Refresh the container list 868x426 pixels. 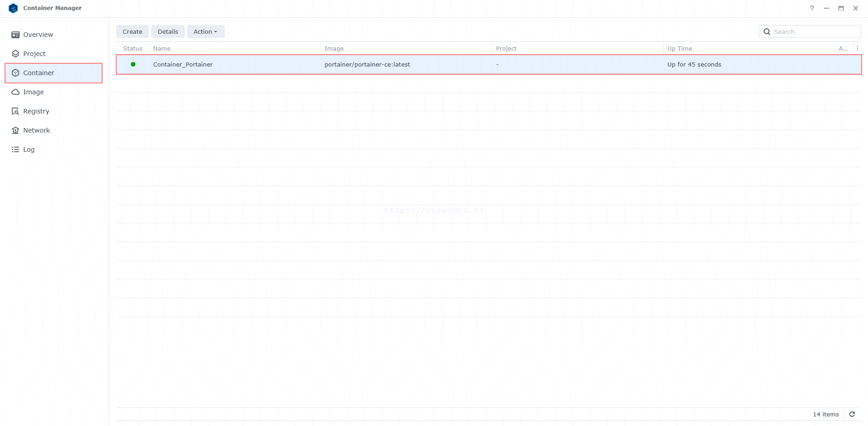(x=852, y=414)
